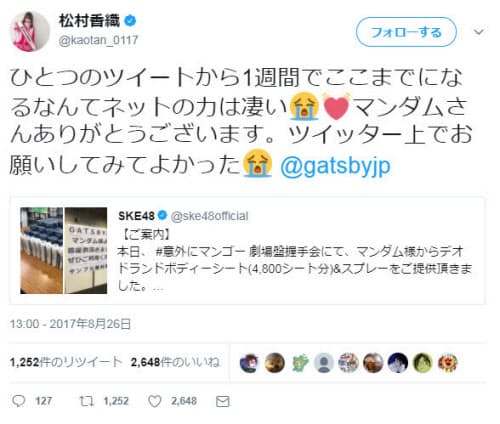
Task: Click the envelope direct message icon
Action: (x=223, y=401)
